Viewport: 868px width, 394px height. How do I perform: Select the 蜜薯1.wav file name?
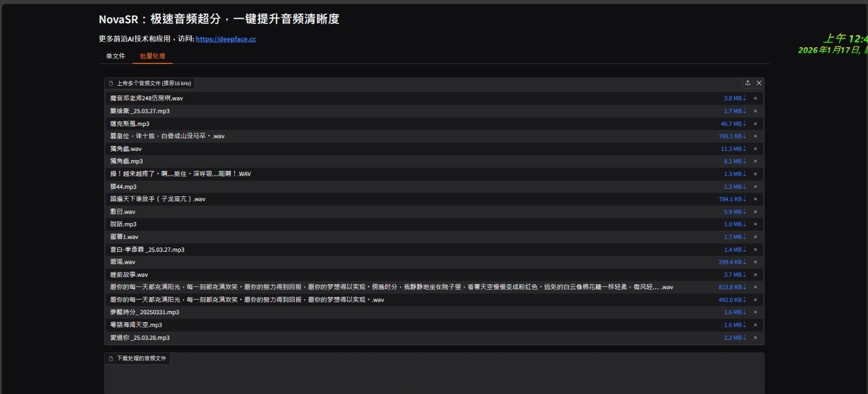click(x=124, y=237)
